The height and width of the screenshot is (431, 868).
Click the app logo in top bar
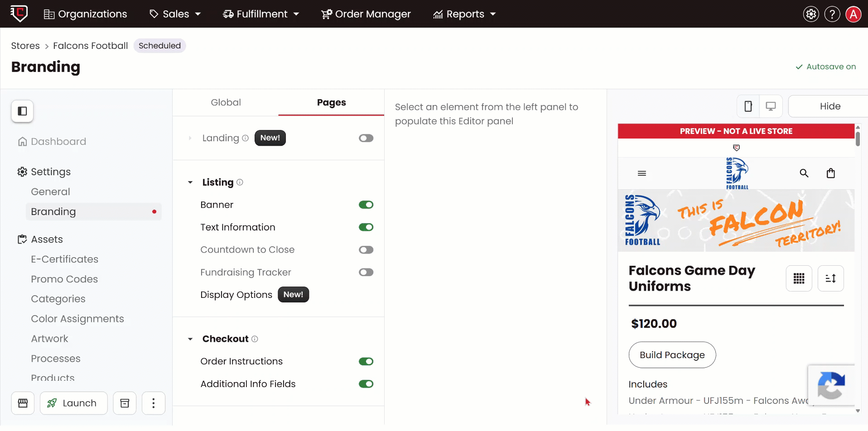(x=19, y=14)
